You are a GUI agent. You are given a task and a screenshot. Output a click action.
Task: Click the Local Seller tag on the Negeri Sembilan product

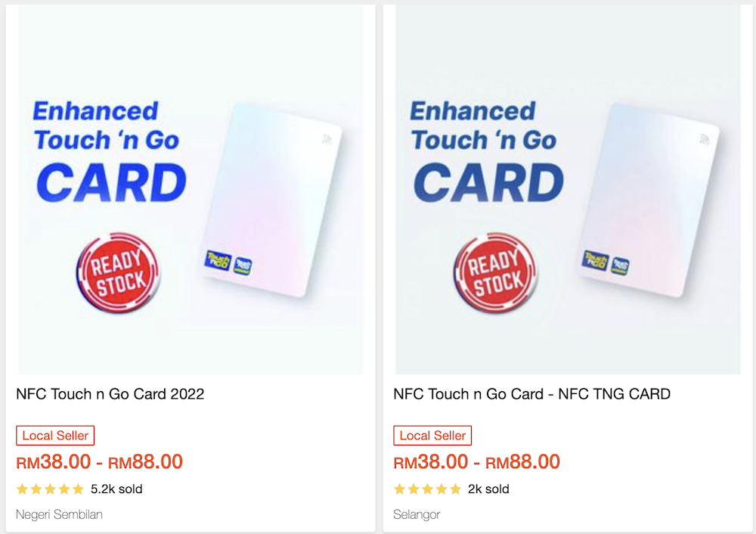[x=55, y=436]
